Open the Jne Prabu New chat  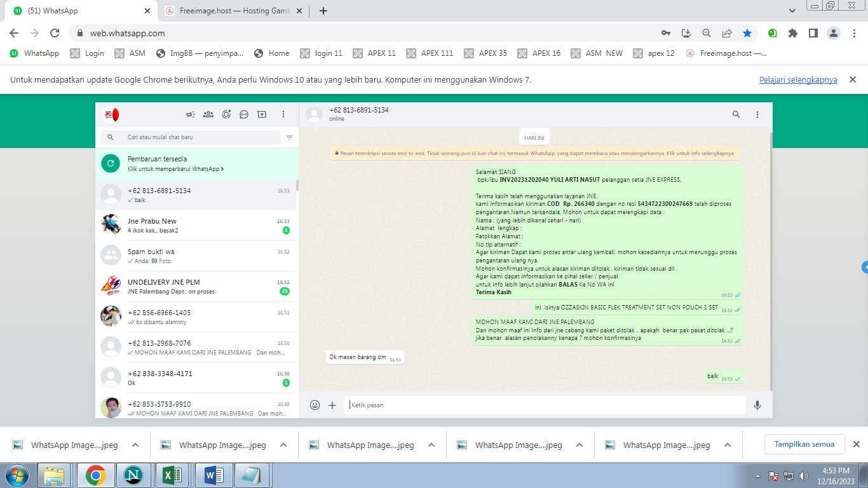196,226
